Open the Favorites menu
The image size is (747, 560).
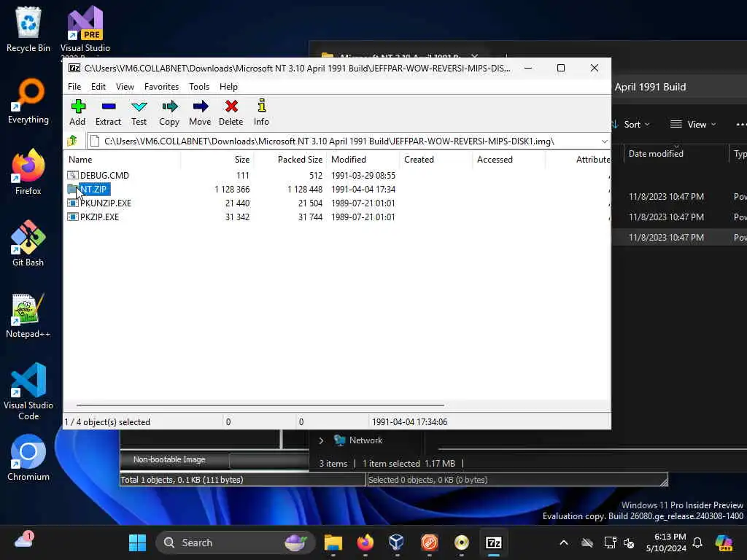[x=161, y=87]
